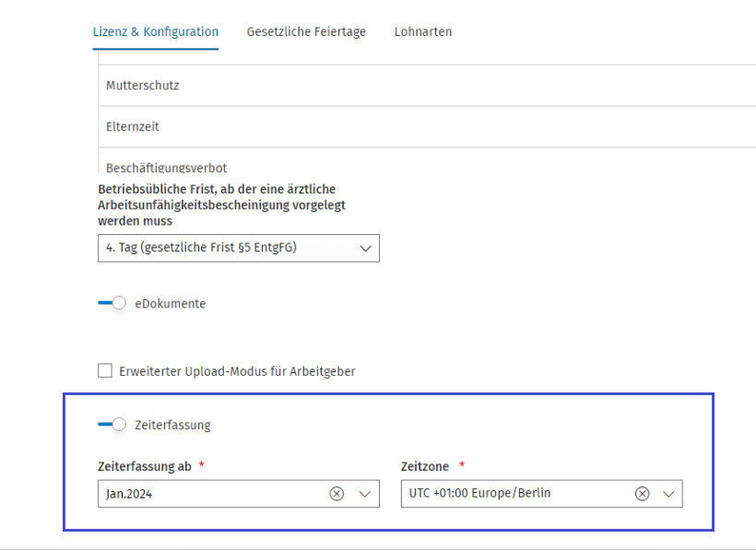Screen dimensions: 756x550
Task: Open the Zeiterfassung ab dropdown chevron
Action: pos(364,494)
